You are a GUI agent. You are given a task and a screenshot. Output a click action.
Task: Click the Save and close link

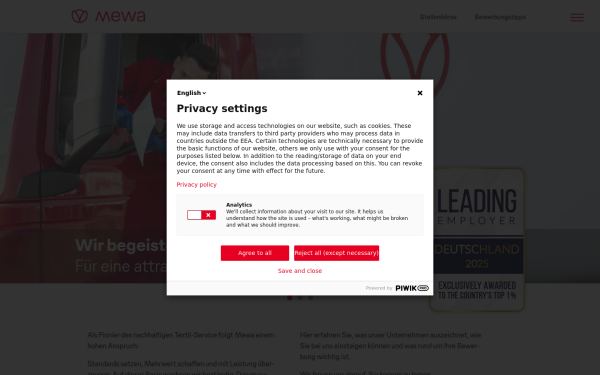300,271
